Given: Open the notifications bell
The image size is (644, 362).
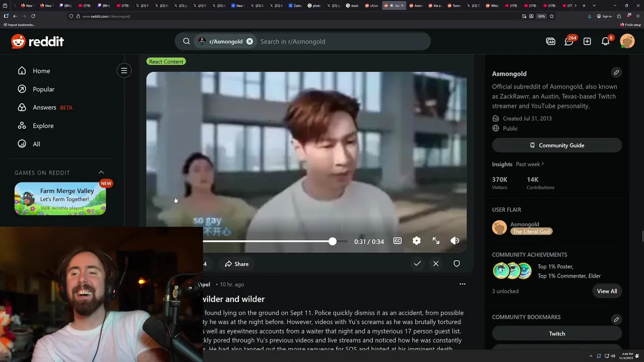Looking at the screenshot, I should [606, 41].
